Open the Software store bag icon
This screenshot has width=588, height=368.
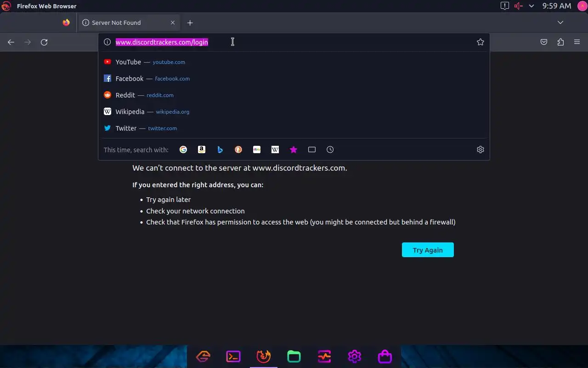[x=385, y=356]
